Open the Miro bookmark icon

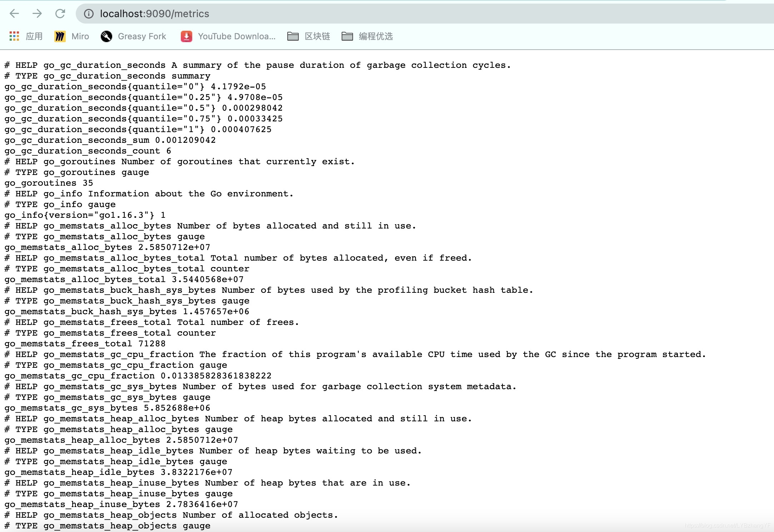pos(60,36)
